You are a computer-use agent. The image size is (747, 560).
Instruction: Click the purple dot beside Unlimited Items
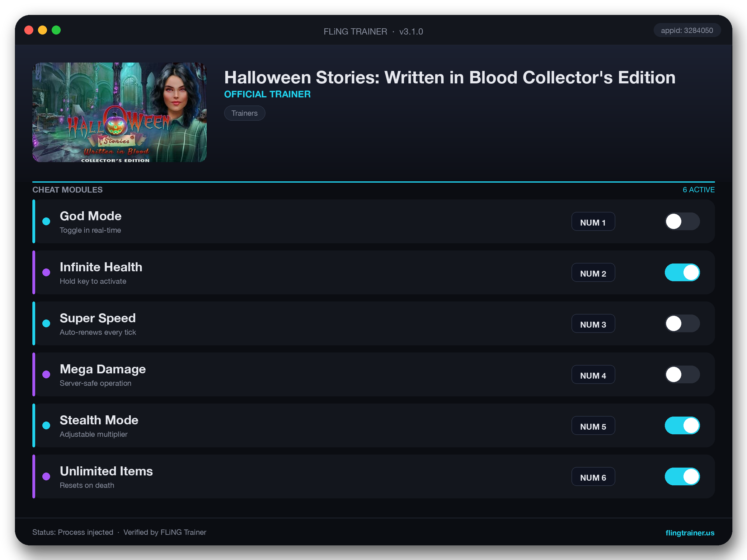[46, 476]
